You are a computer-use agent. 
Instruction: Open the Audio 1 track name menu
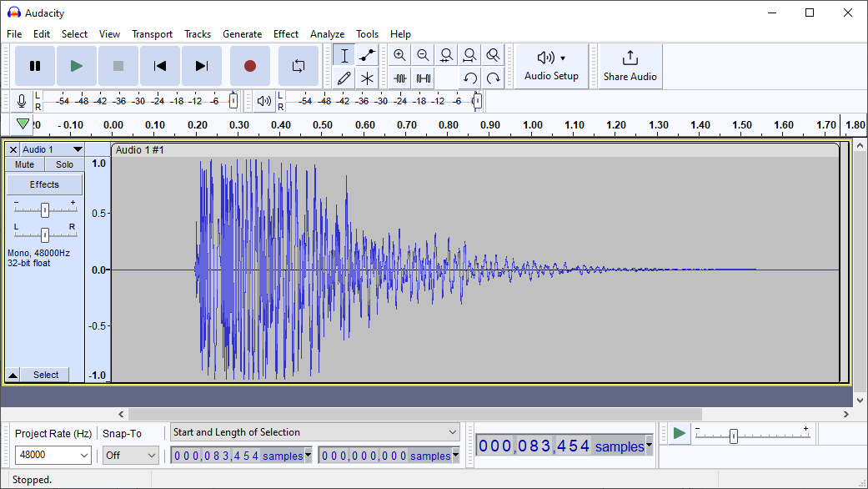pos(52,149)
